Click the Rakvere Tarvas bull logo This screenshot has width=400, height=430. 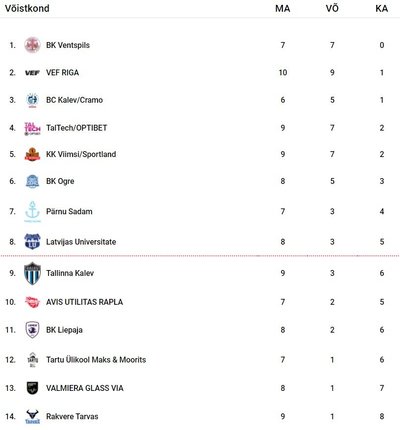(x=32, y=416)
